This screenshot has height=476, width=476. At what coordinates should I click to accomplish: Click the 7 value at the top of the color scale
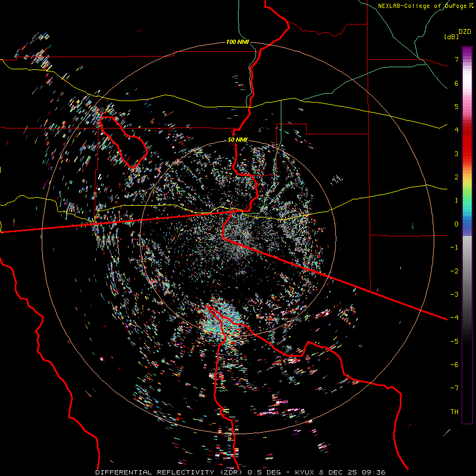tap(456, 59)
